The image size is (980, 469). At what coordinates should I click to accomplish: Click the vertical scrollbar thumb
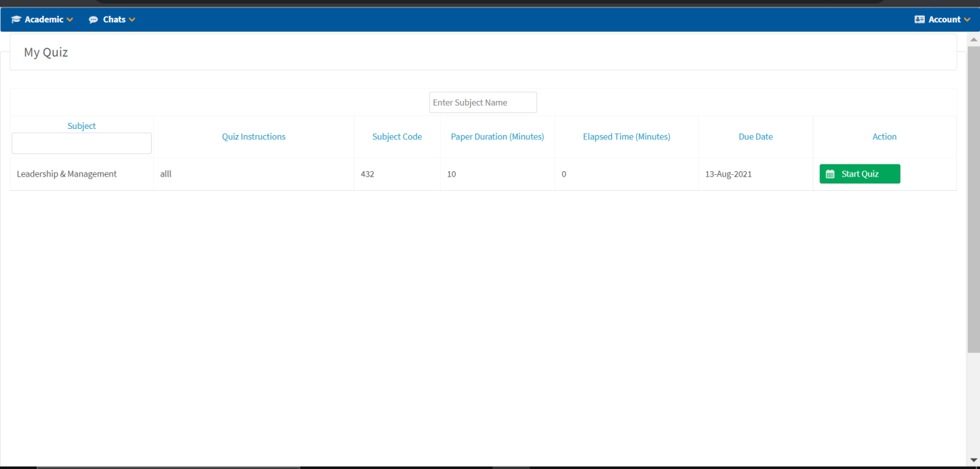click(973, 196)
